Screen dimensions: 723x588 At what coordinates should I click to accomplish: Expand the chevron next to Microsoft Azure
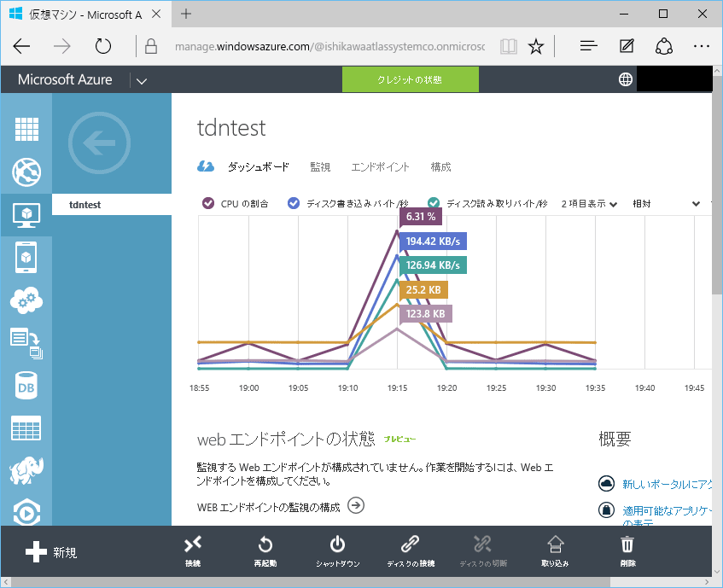coord(142,81)
